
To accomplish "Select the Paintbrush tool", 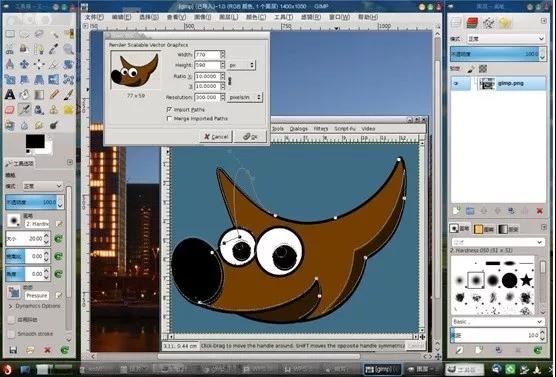I will point(69,94).
